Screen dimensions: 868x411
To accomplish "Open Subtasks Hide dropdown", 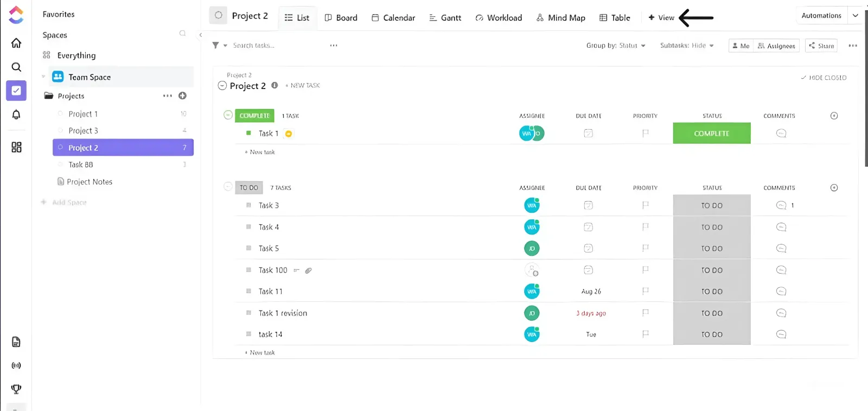I will (687, 46).
